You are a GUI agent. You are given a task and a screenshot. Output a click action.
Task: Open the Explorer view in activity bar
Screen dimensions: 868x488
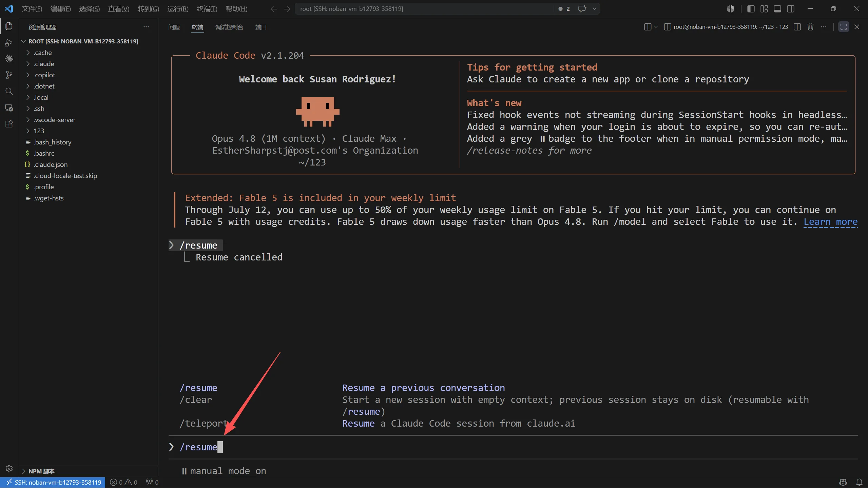(x=9, y=26)
